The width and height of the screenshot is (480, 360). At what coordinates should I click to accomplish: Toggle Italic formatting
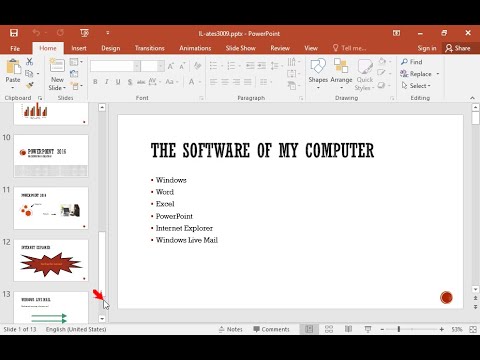tap(107, 82)
